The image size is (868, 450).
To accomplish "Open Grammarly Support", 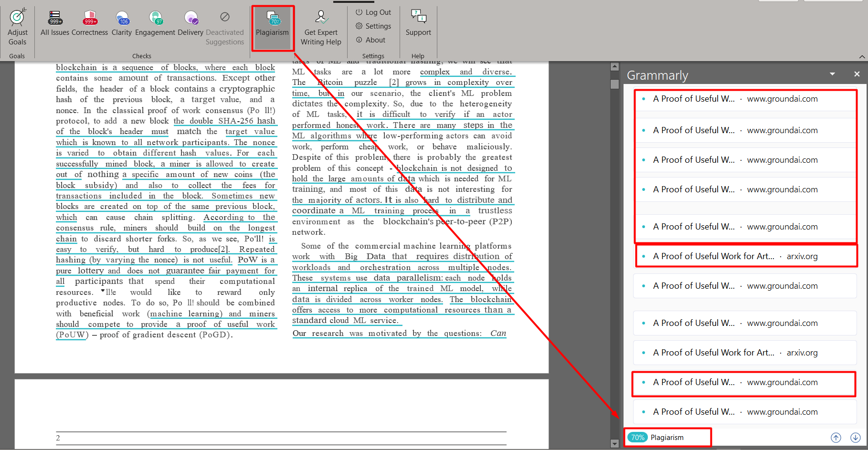I will (418, 23).
